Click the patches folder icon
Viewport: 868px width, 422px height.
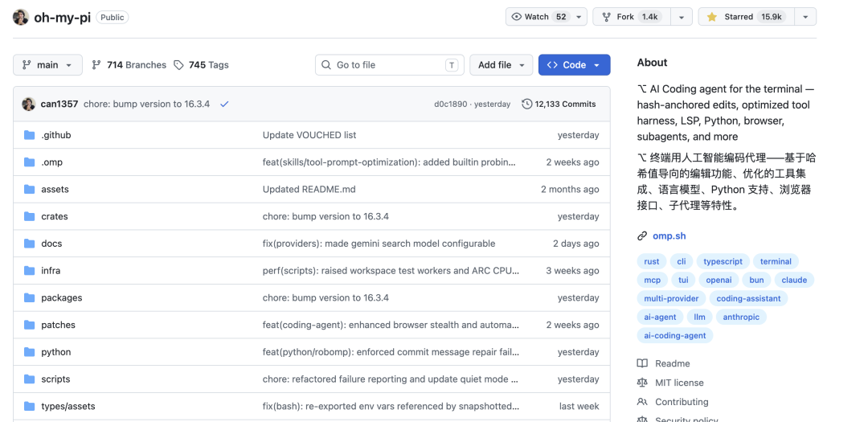30,325
